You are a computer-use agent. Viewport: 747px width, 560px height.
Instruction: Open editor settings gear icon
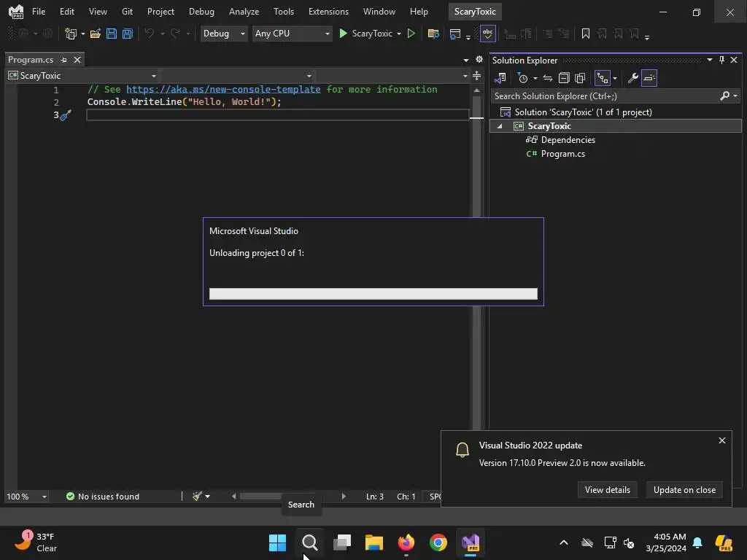coord(479,60)
